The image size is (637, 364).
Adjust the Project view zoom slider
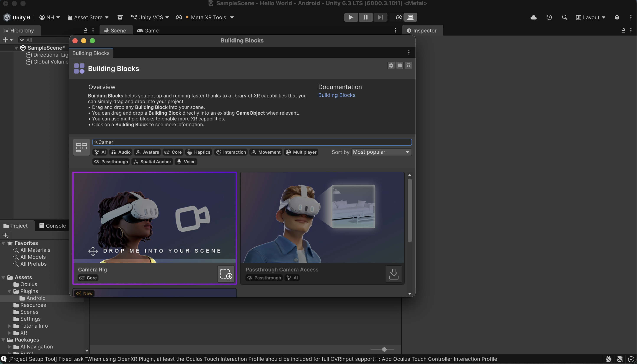(x=384, y=349)
